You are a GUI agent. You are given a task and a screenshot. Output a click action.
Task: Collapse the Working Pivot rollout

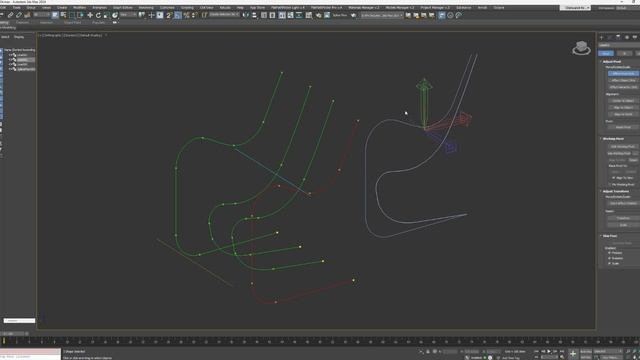(613, 139)
